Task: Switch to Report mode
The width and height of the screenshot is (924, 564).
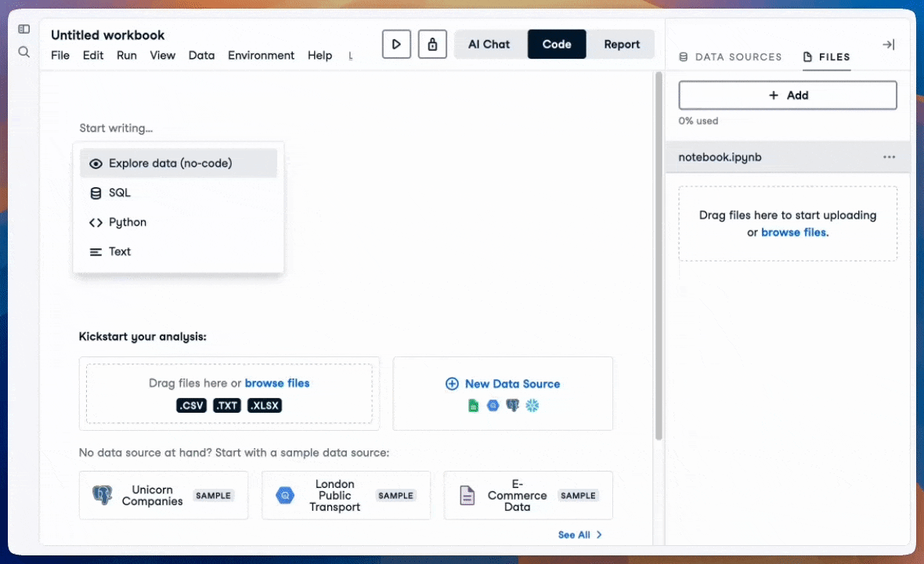Action: pos(622,45)
